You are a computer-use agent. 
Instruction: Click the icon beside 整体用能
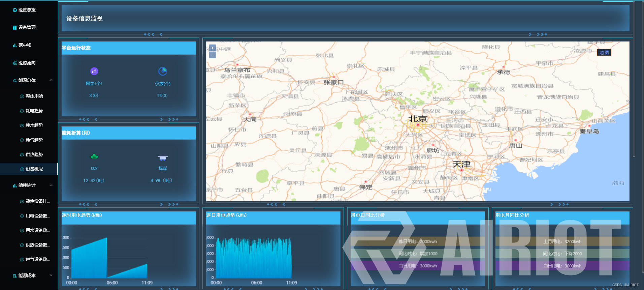tap(22, 96)
